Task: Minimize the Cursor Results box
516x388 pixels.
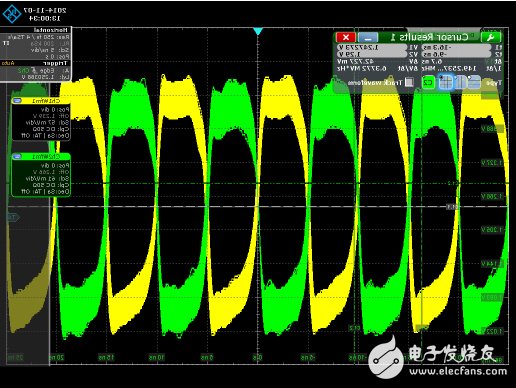Action: point(368,37)
